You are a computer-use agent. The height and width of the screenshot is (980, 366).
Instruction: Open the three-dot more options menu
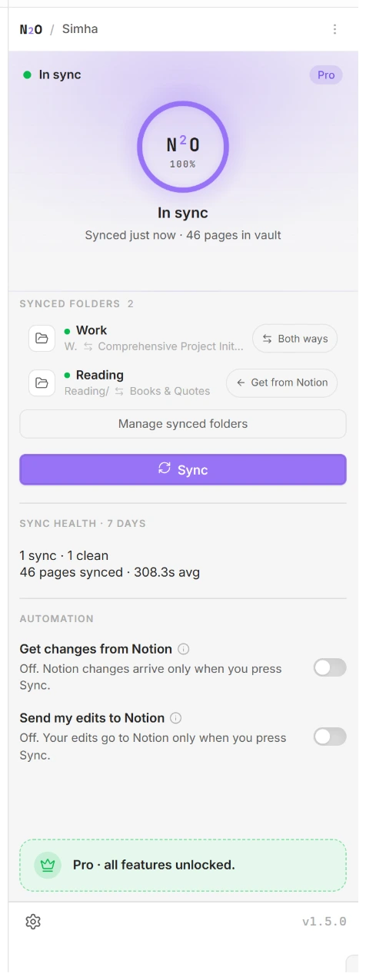click(x=334, y=29)
